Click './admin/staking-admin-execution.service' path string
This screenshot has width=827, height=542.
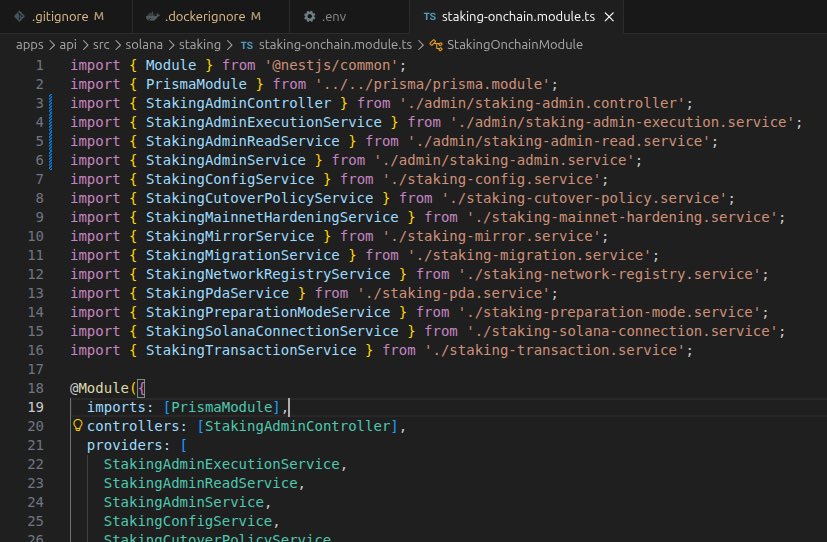622,122
